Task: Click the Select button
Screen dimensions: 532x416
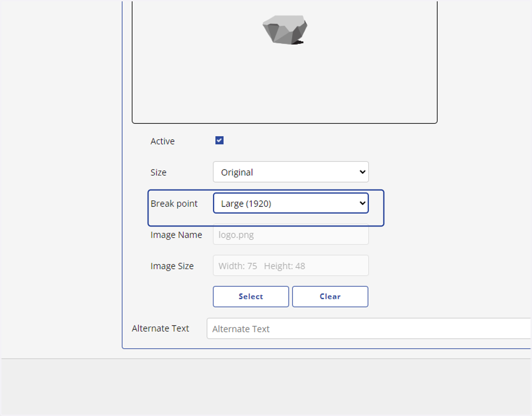Action: pyautogui.click(x=251, y=297)
